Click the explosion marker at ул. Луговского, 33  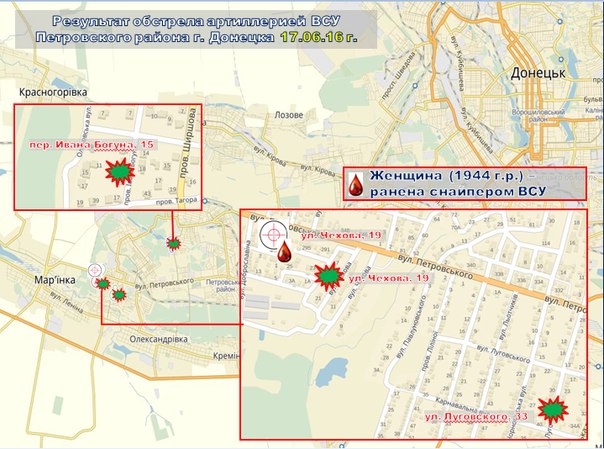click(x=553, y=410)
